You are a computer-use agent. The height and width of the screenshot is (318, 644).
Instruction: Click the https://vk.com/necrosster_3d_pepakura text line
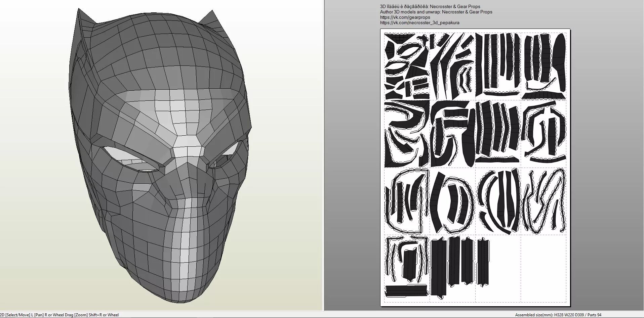click(x=419, y=23)
